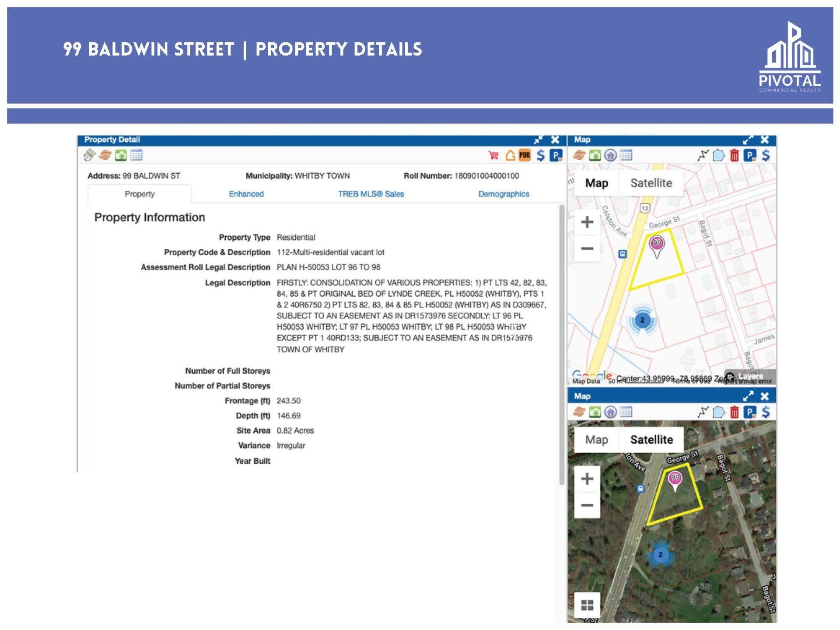Click 'PLAN H-50053 LOT 96 TO 98' text
840x630 pixels.
point(329,267)
